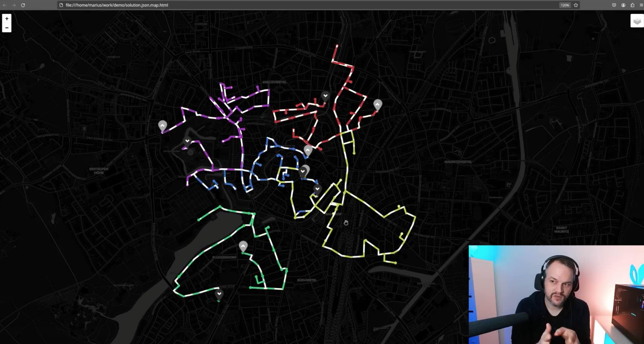Click the 120% page zoom indicator
Screen dimensions: 644x344
pos(565,5)
